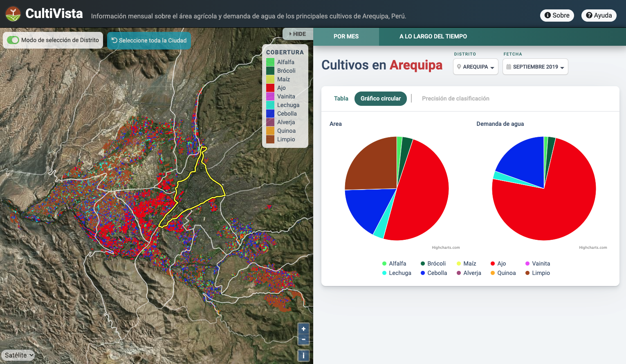Toggle Modo de selección de Distrito switch
The height and width of the screenshot is (364, 626).
13,40
